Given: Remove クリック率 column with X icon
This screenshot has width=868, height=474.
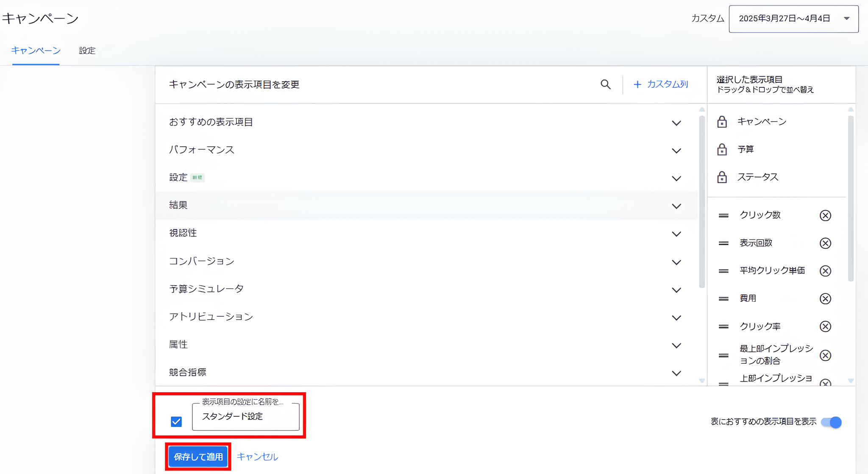Looking at the screenshot, I should [825, 326].
